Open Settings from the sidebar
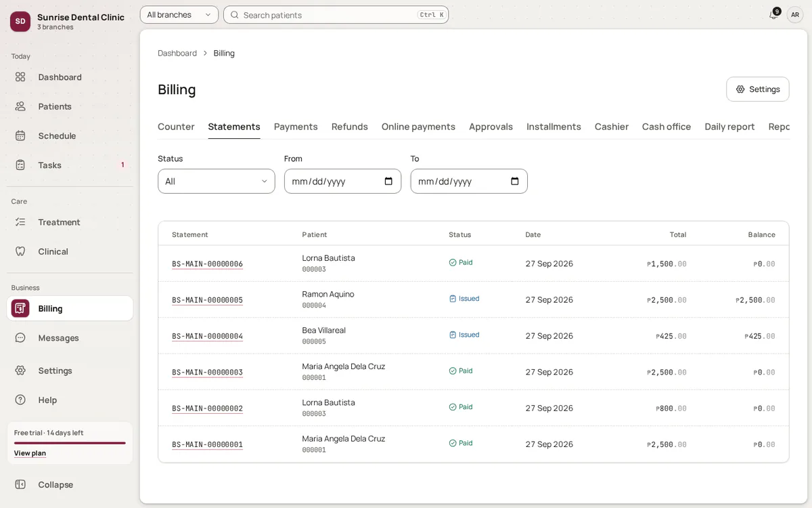This screenshot has height=508, width=812. (70, 371)
